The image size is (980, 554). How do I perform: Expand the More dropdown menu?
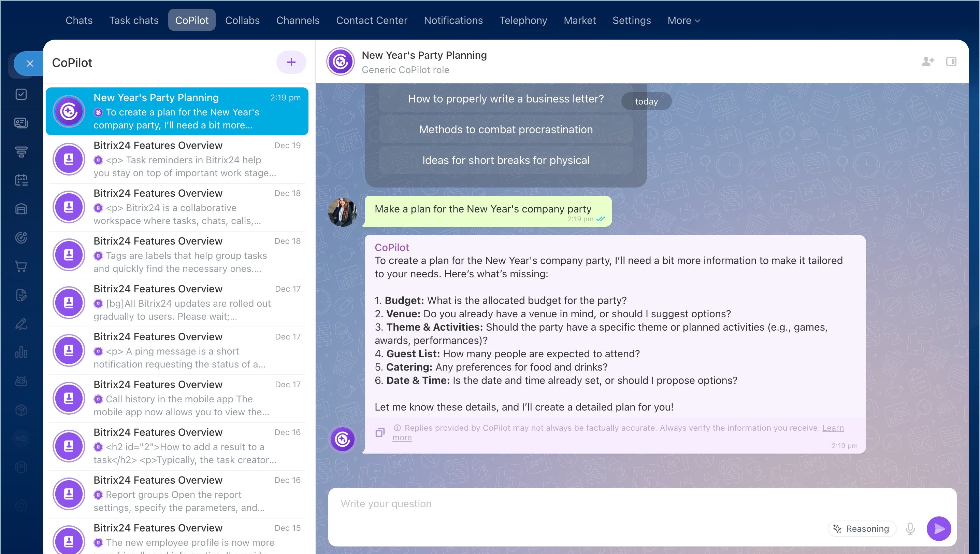(x=683, y=20)
